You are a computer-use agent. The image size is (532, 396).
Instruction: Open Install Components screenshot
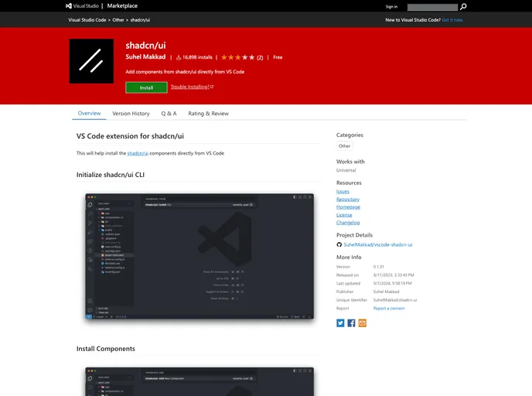(199, 381)
